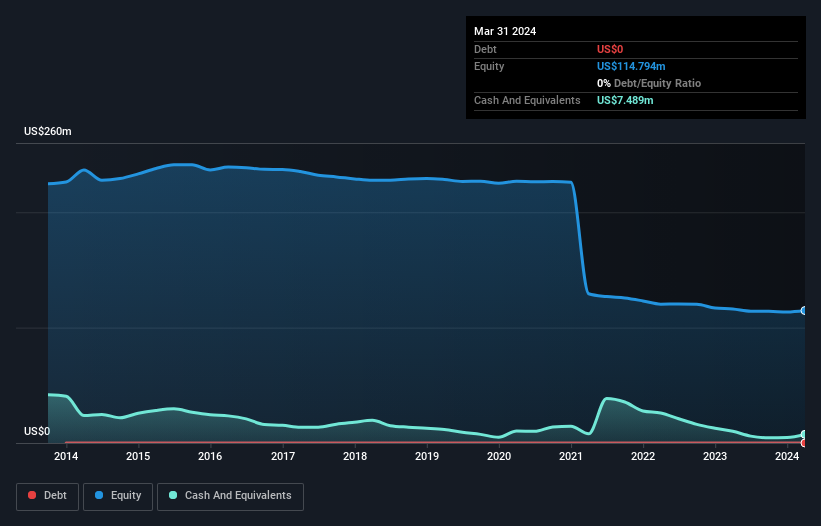Click the Equity row label in tooltip

(x=489, y=66)
